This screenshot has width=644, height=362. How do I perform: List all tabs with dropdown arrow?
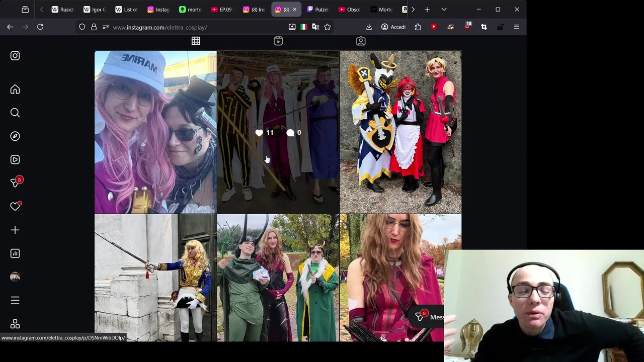click(x=444, y=10)
